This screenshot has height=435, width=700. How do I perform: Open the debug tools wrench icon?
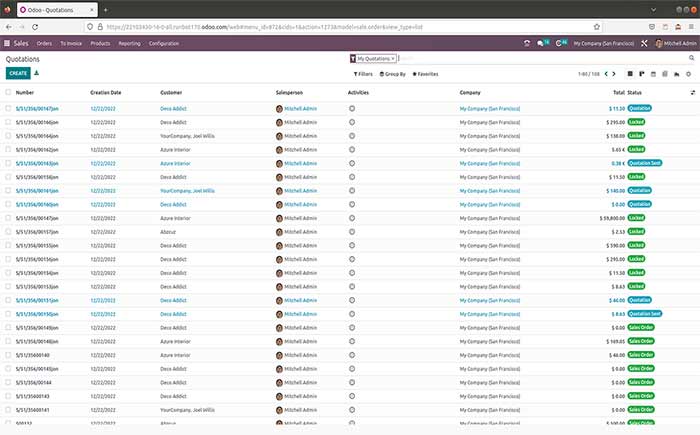point(644,43)
